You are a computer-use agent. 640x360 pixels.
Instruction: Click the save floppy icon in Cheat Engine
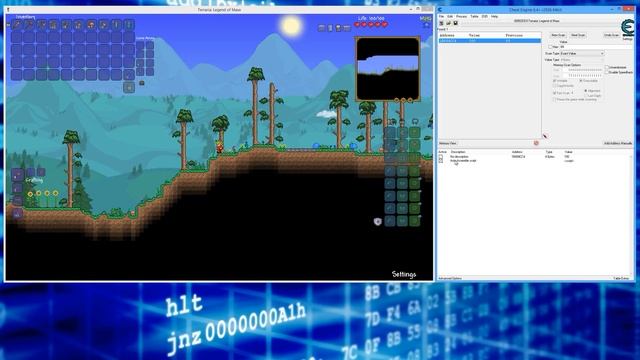tap(455, 23)
